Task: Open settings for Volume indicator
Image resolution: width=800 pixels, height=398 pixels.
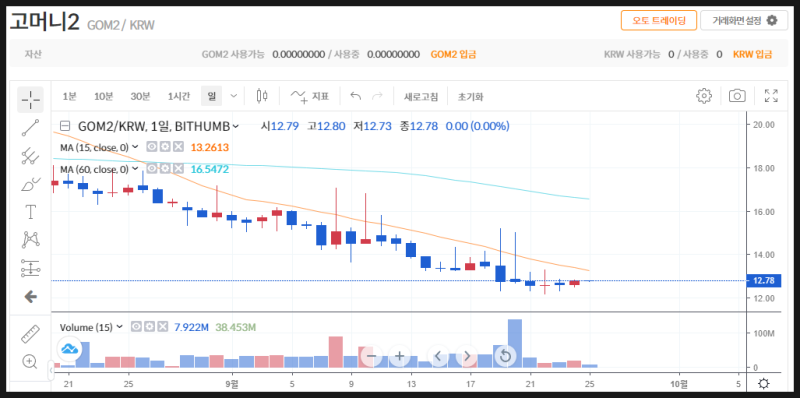Action: (149, 327)
